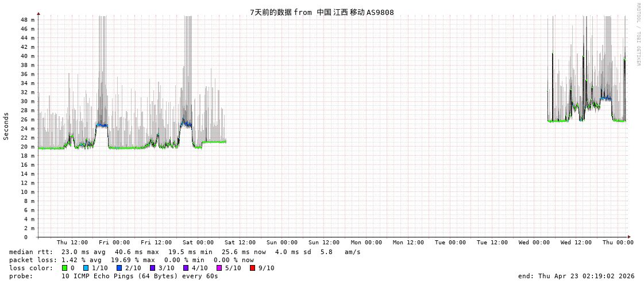Click the Thu 12:00 time axis label

72,243
